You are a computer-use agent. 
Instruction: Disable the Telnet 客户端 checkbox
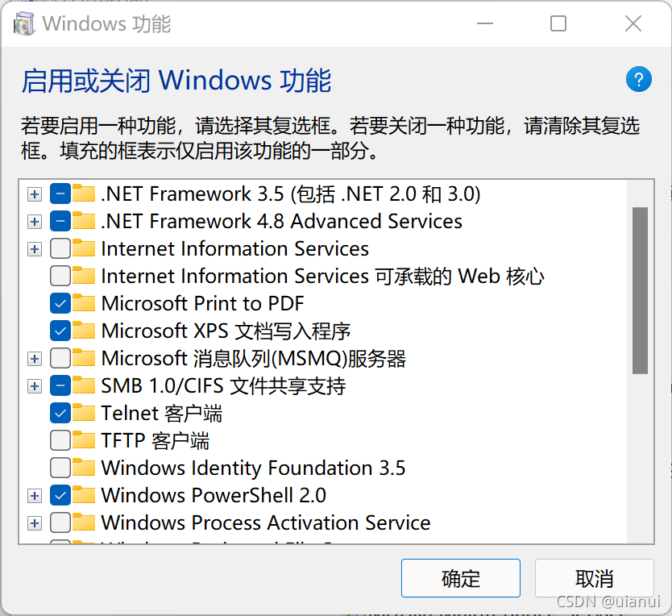(60, 413)
